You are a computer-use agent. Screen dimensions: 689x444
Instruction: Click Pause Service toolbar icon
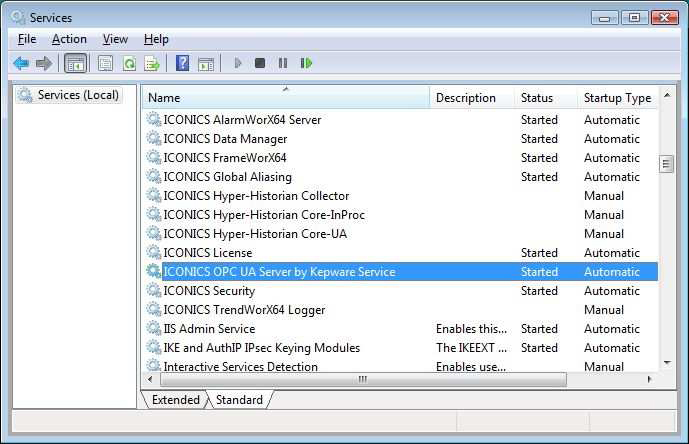point(283,63)
